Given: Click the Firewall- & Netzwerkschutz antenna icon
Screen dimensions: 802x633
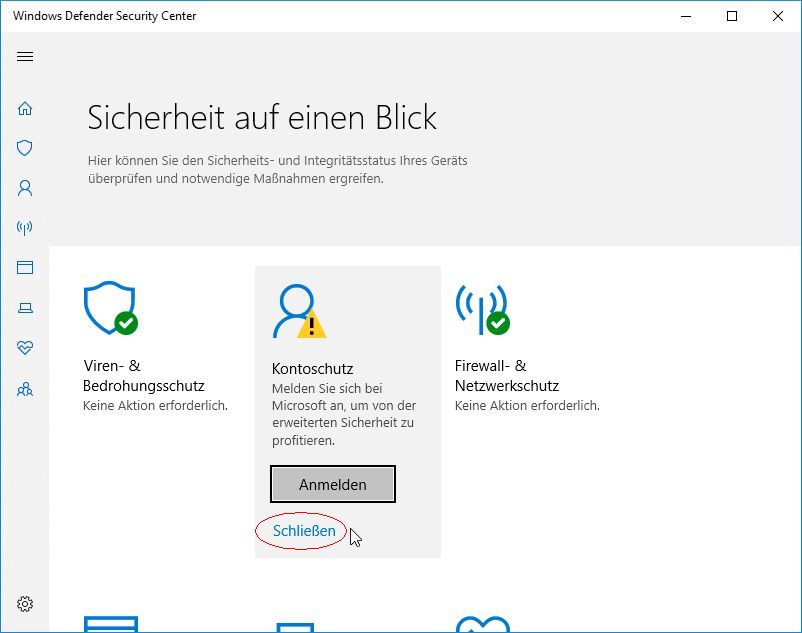Looking at the screenshot, I should [x=483, y=309].
